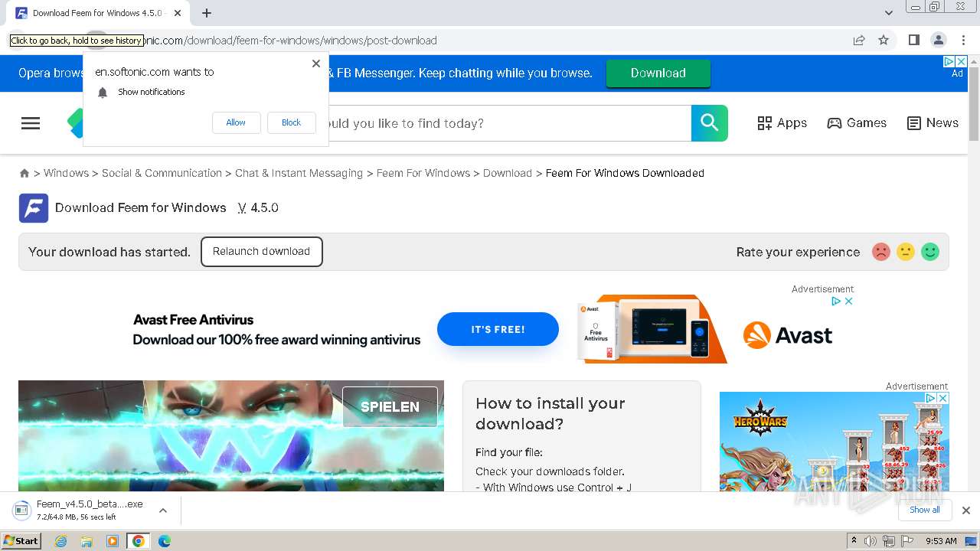Image resolution: width=980 pixels, height=551 pixels.
Task: Click Hero Wars ad close X icon
Action: pos(943,398)
